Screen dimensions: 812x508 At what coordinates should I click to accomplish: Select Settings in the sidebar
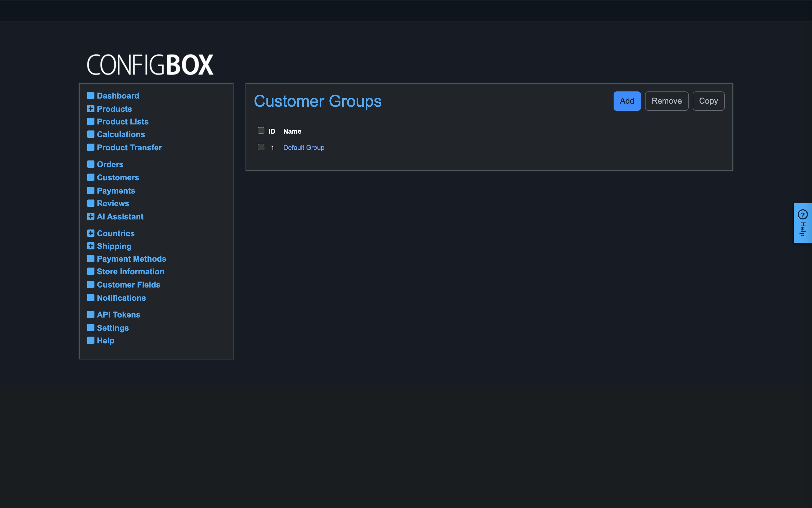113,328
